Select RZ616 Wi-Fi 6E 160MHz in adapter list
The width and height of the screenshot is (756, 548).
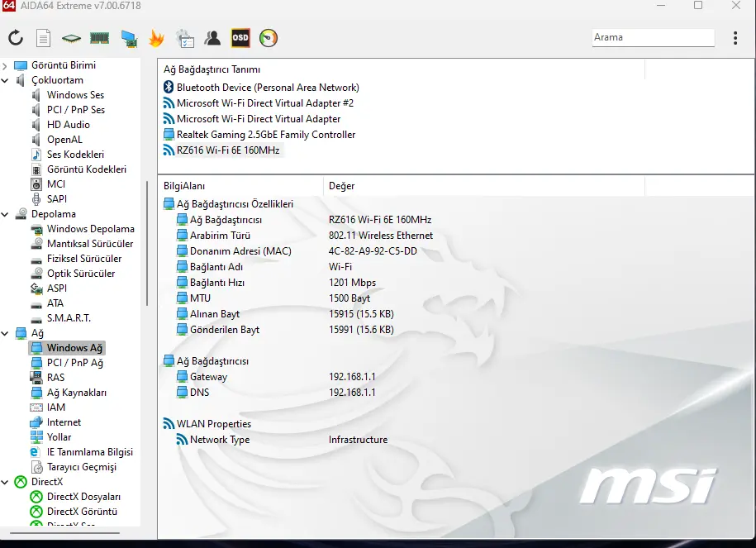click(228, 150)
